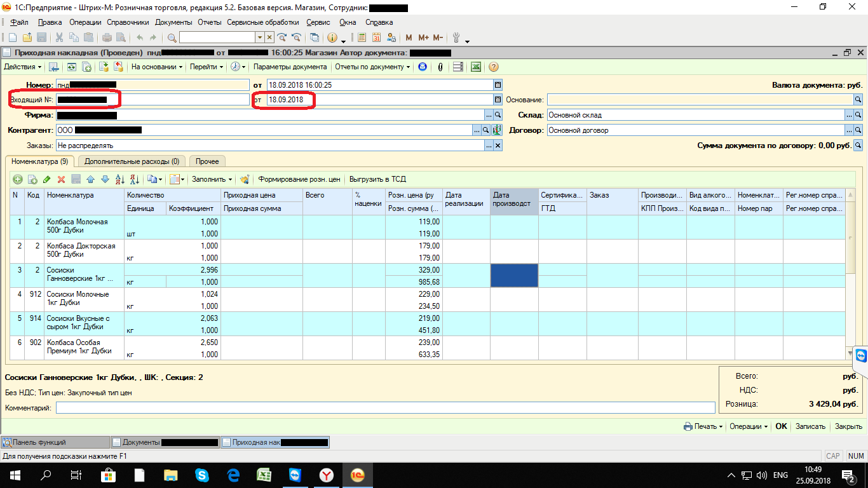Click Параметры документа button
This screenshot has height=488, width=868.
290,67
